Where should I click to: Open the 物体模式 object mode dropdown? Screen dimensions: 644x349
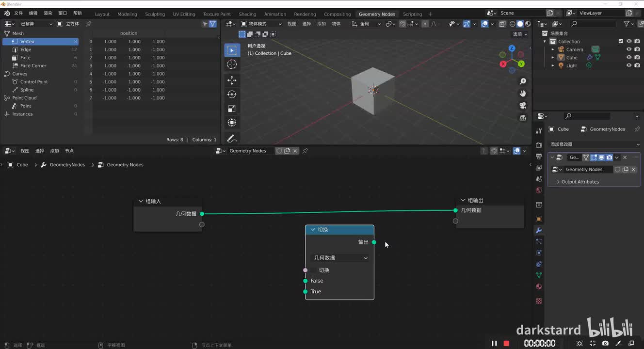click(x=261, y=24)
